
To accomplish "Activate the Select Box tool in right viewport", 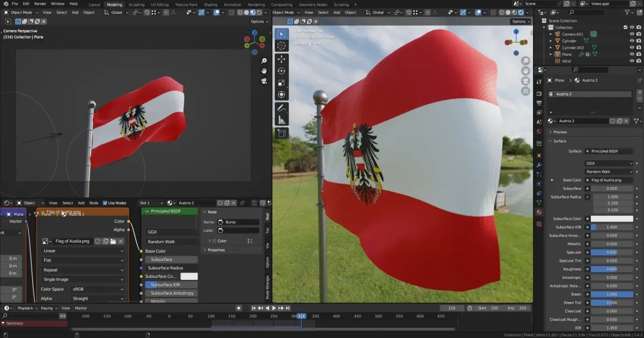I will coord(281,34).
